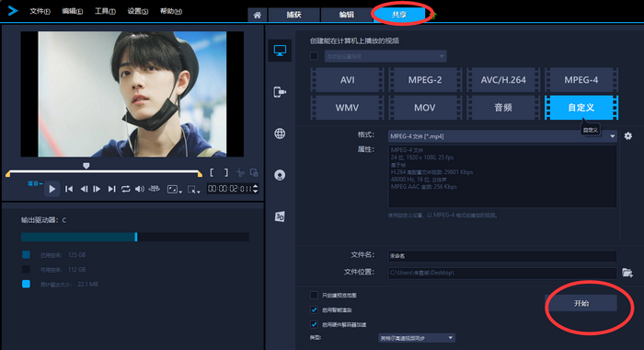
Task: Open the preview aspect ratio options
Action: click(175, 189)
